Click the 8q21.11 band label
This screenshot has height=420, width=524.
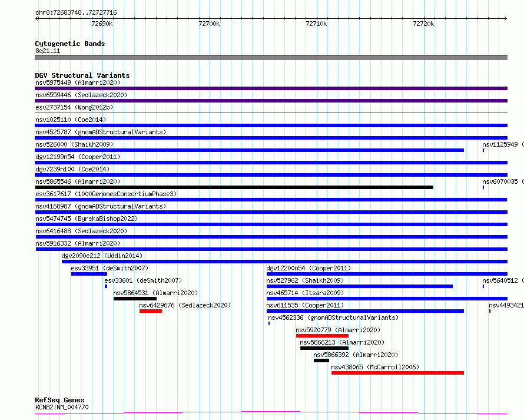pyautogui.click(x=48, y=51)
